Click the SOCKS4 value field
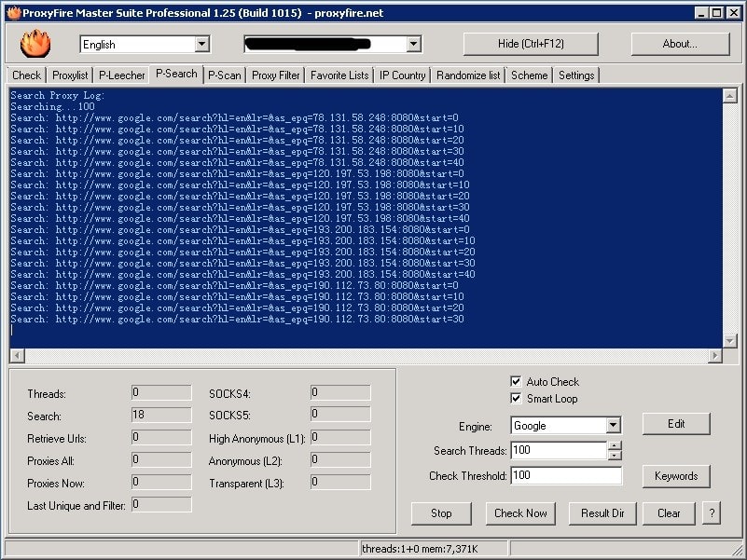 pyautogui.click(x=340, y=393)
